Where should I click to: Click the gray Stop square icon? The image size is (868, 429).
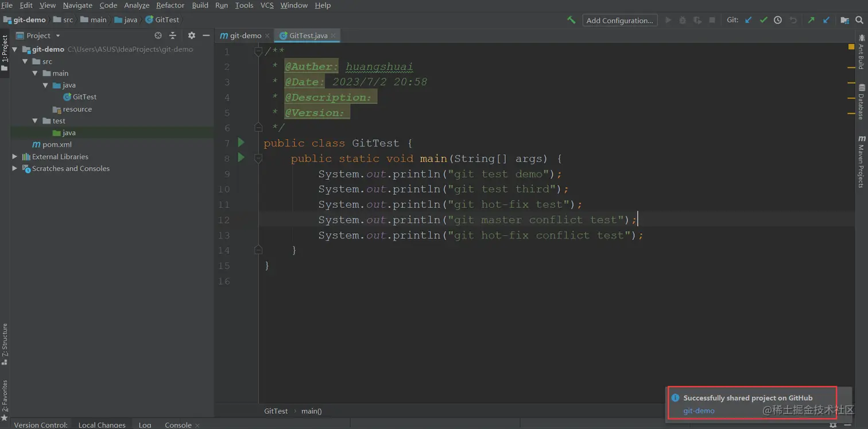coord(712,20)
